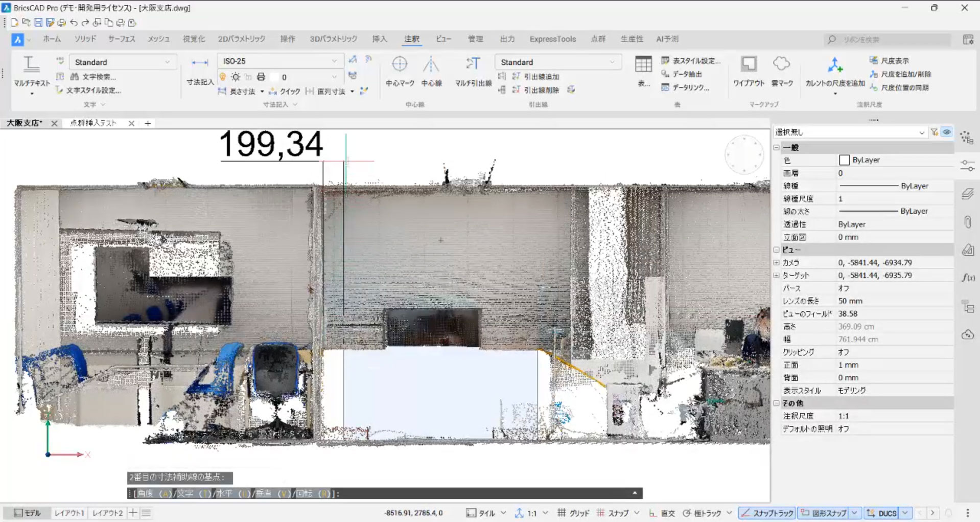Switch to the レイアウト1 layout tab

click(69, 513)
